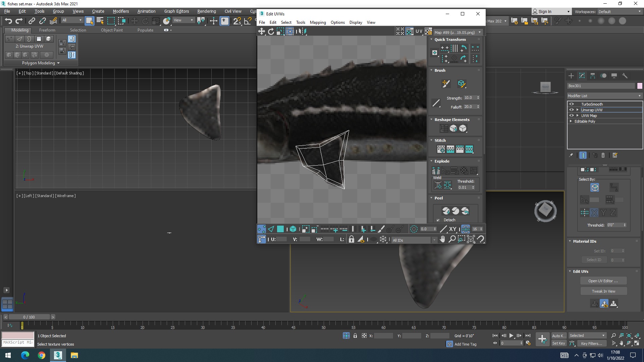This screenshot has width=644, height=362.
Task: Select the Paint Move brush
Action: click(446, 83)
